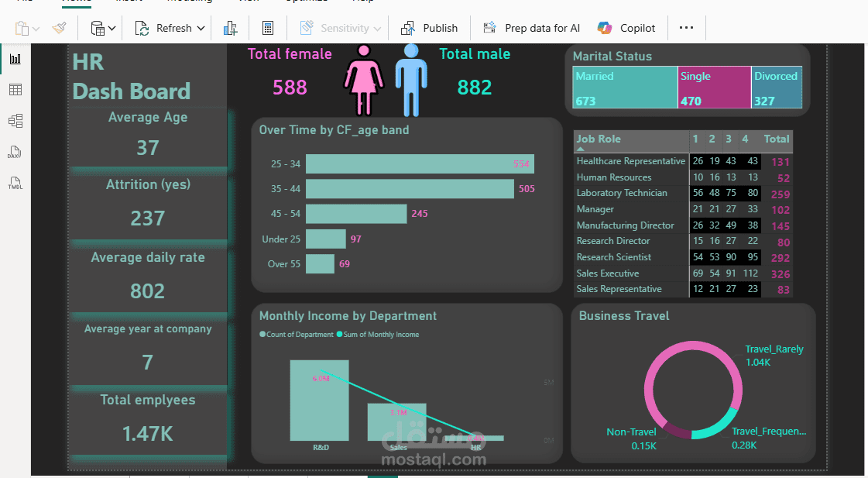Switch to the Model view
Screen dimensions: 868x478
(x=15, y=121)
